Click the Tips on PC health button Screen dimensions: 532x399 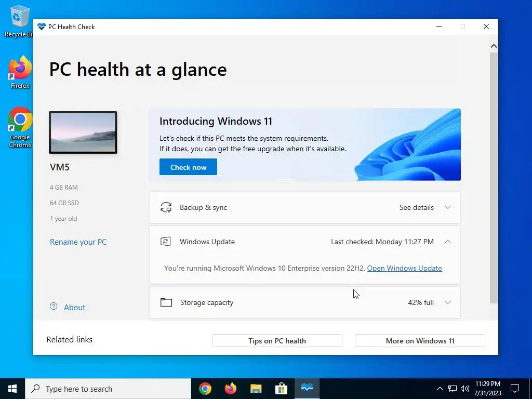277,341
